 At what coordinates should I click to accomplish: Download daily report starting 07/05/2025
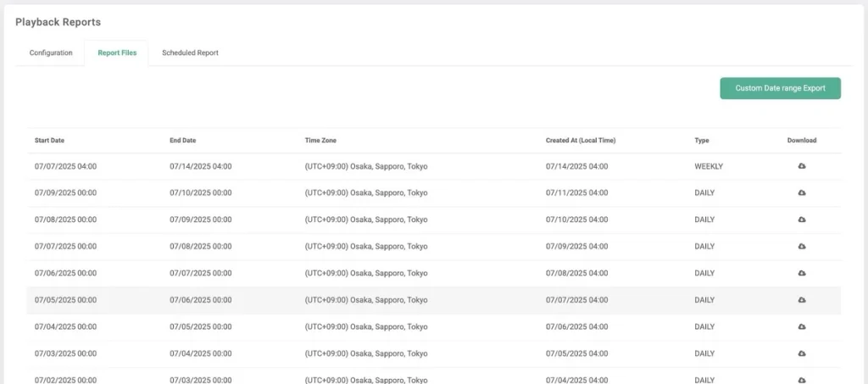point(802,300)
